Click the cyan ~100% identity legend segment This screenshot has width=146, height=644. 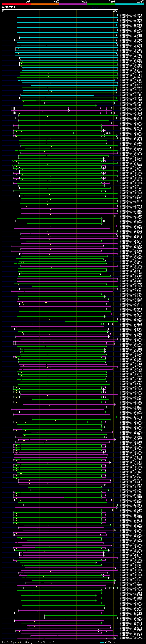[130, 4]
